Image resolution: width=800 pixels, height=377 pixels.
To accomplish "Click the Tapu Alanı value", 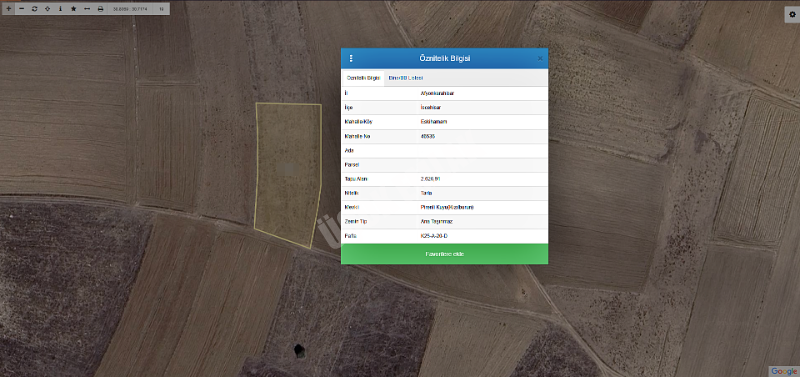I will pyautogui.click(x=430, y=180).
